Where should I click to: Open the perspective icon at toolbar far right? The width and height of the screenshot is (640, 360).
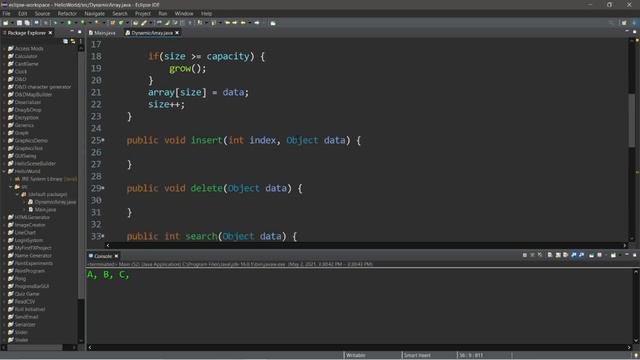click(624, 23)
